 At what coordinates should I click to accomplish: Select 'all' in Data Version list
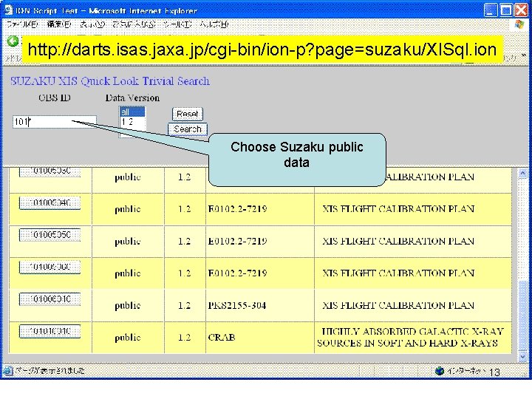(x=132, y=112)
